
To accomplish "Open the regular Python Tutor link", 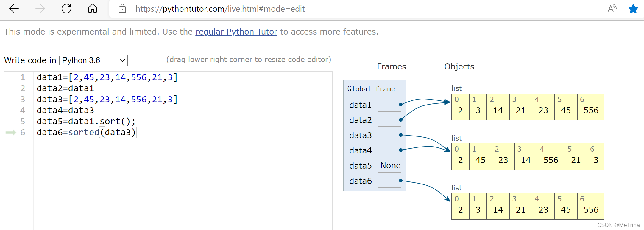I will 236,32.
